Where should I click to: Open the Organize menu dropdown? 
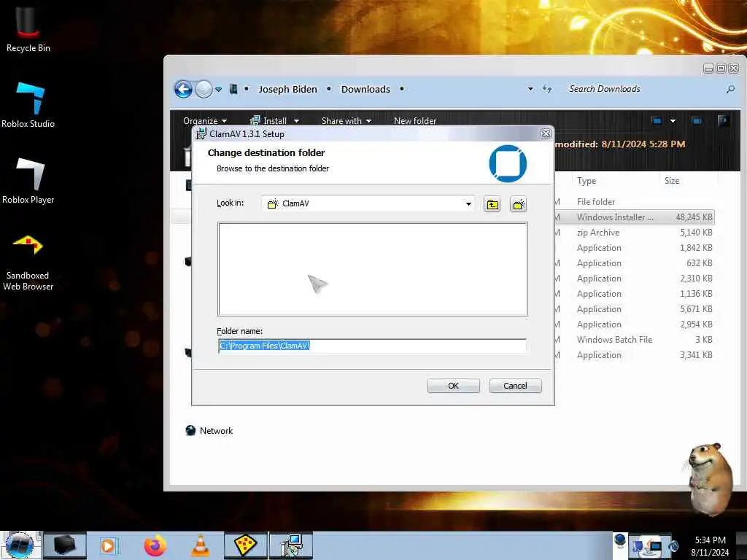tap(205, 121)
